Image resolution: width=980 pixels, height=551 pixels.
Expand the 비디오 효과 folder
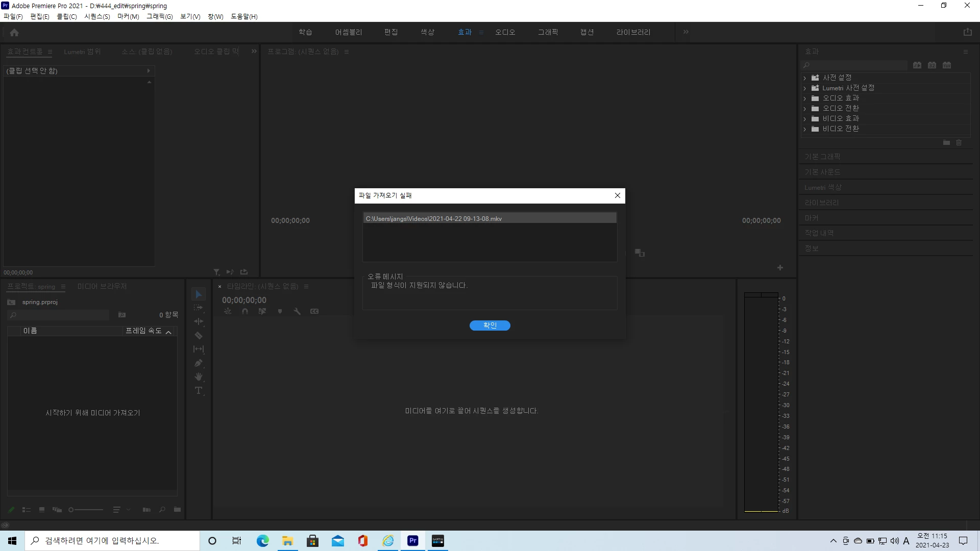(805, 119)
